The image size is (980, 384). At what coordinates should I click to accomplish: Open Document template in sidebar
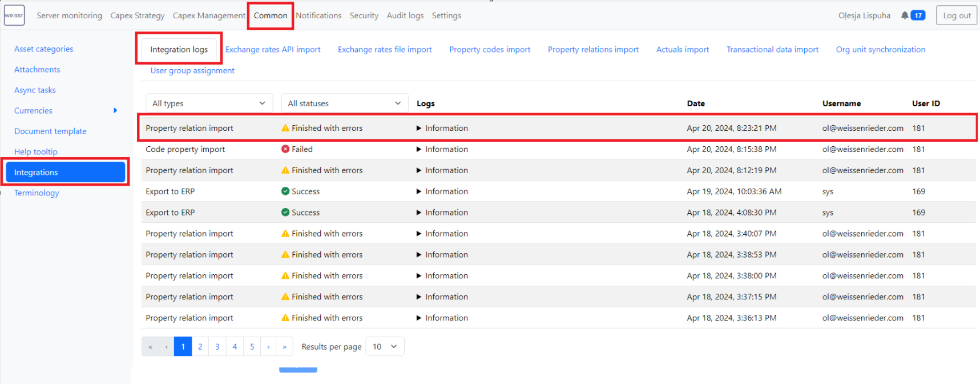50,131
